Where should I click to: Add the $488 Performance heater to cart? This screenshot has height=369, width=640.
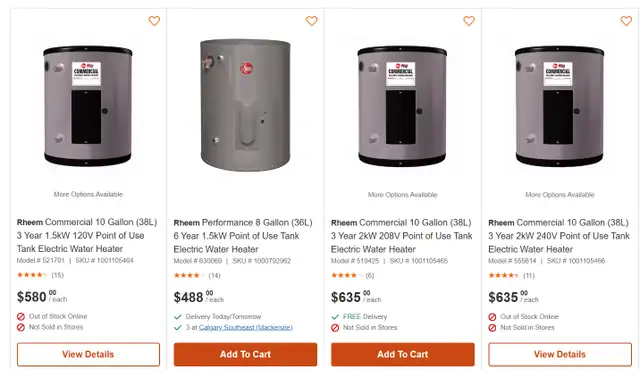click(245, 354)
